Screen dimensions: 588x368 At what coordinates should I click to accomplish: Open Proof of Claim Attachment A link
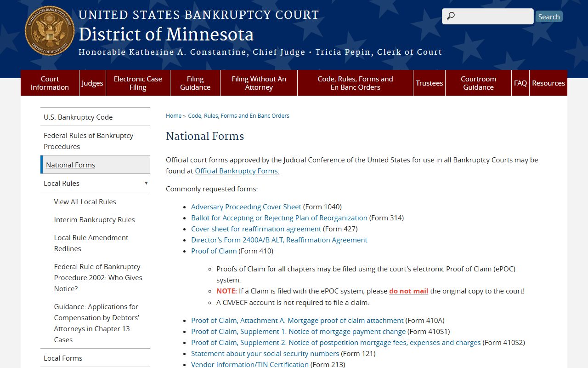point(297,320)
